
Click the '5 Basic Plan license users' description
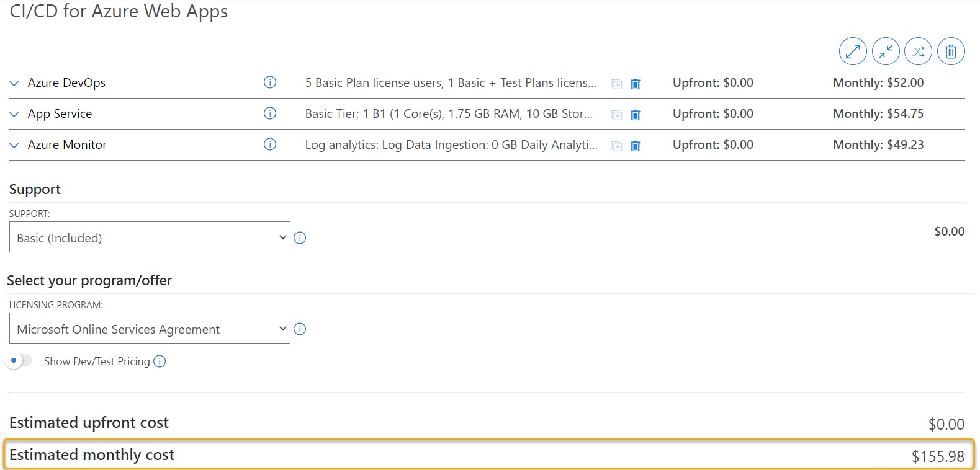(451, 83)
